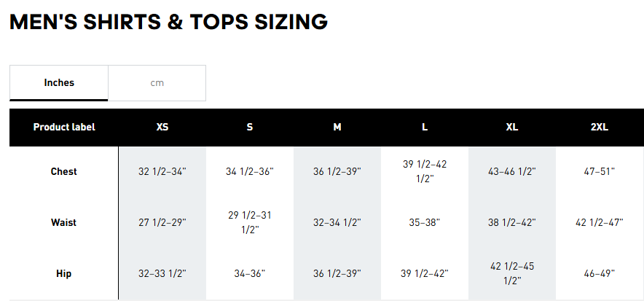This screenshot has height=301, width=644.
Task: Select the M size header
Action: (337, 127)
